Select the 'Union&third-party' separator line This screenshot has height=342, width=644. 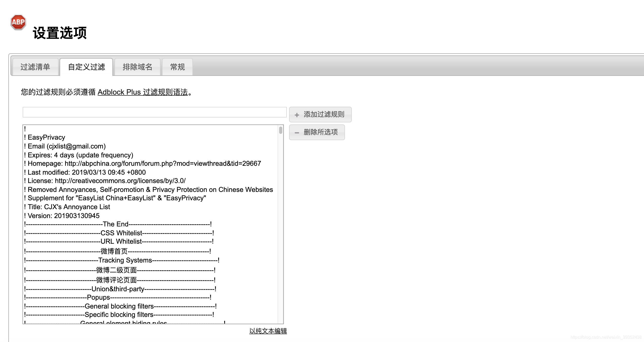point(151,289)
